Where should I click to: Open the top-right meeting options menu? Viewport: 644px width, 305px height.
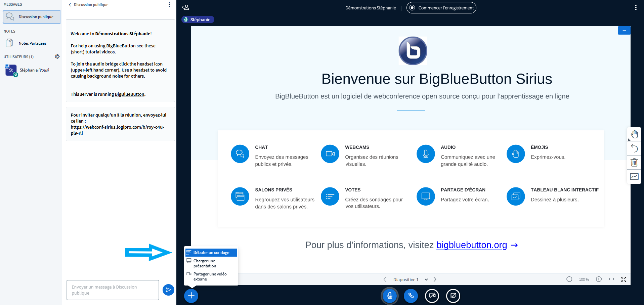(636, 8)
